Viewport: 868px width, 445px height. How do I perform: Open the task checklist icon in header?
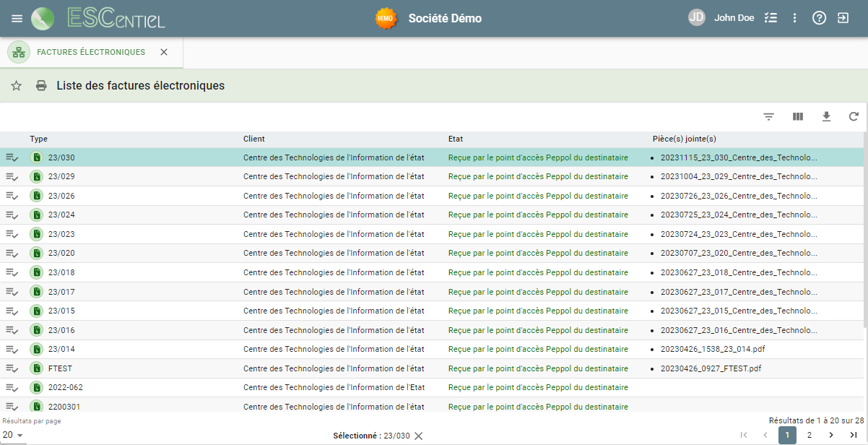[x=771, y=18]
